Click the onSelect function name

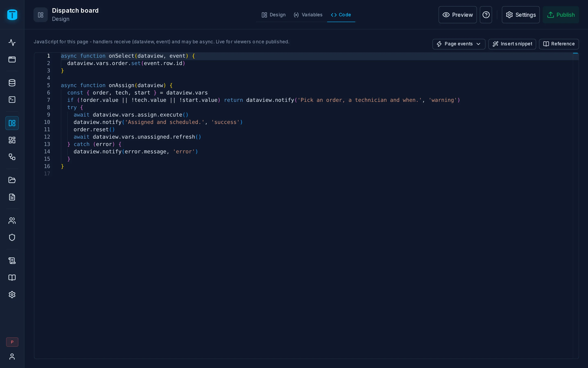point(121,56)
